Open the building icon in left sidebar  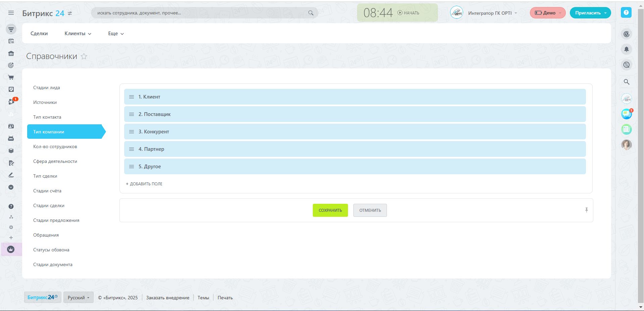[x=11, y=53]
